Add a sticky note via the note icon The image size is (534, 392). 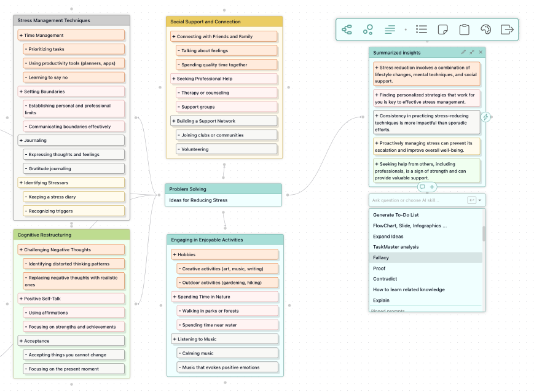tap(442, 29)
